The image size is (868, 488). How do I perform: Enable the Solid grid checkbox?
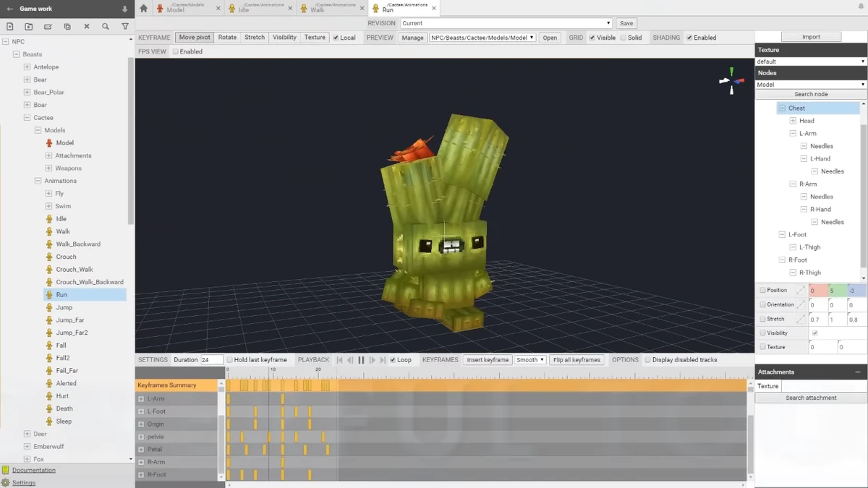[x=622, y=37]
